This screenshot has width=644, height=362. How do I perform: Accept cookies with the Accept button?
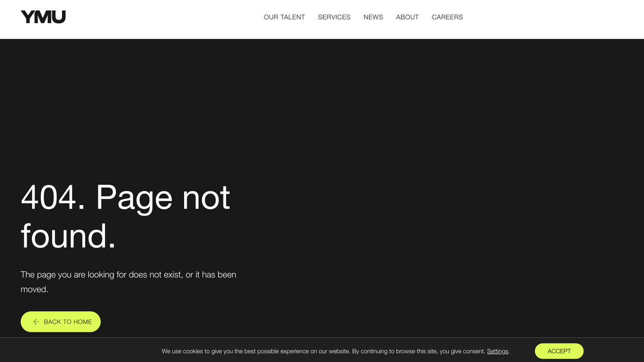tap(559, 351)
